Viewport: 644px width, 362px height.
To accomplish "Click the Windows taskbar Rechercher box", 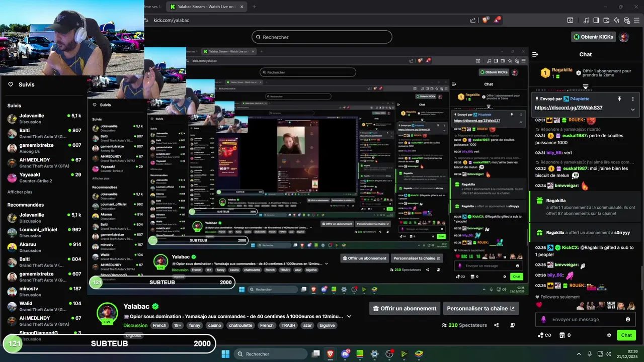I will click(270, 354).
